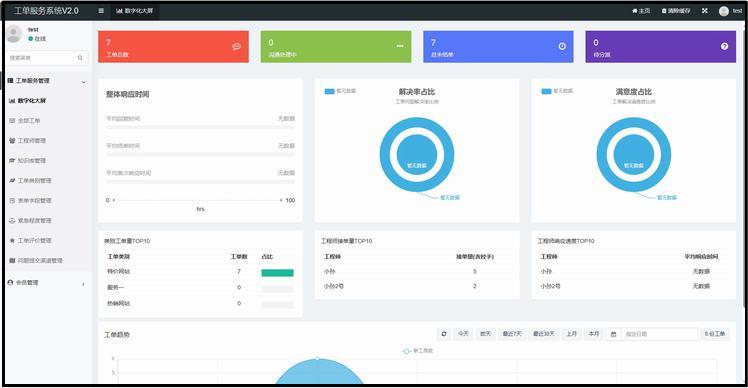
Task: Toggle the sidebar hamburger menu icon
Action: coord(101,10)
